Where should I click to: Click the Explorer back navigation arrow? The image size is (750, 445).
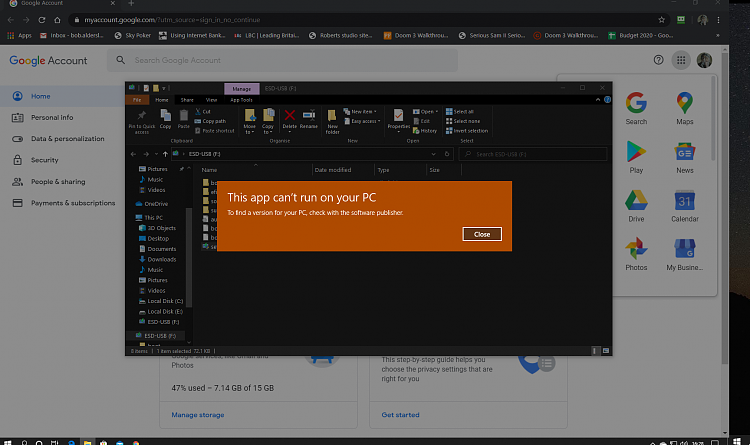[x=133, y=154]
